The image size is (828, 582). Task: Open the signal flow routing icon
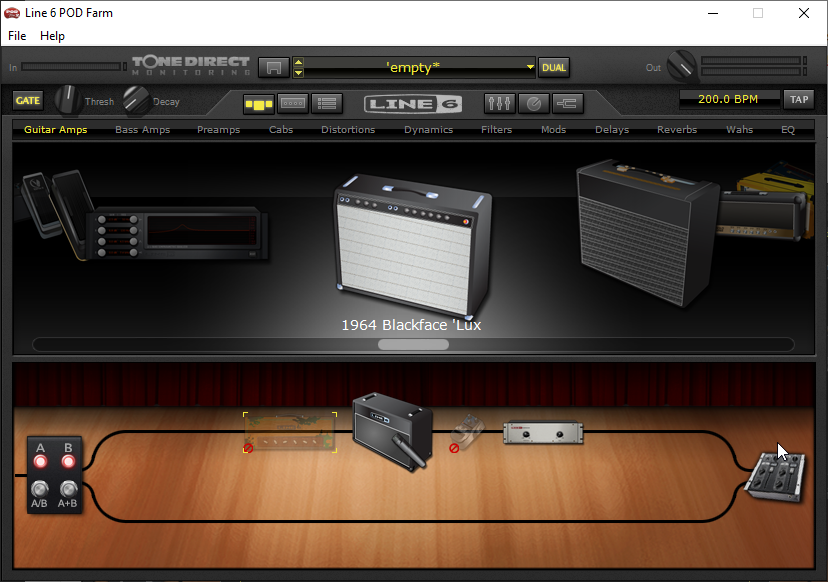pyautogui.click(x=568, y=104)
